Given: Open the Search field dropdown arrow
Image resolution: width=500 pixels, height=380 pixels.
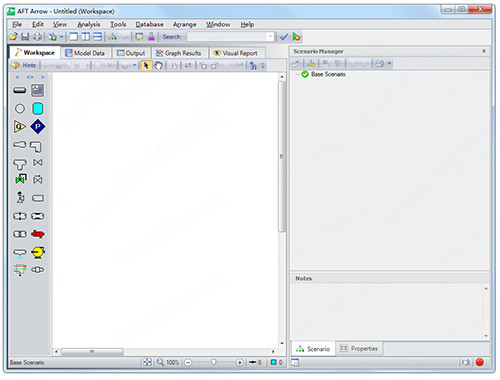Looking at the screenshot, I should 270,36.
